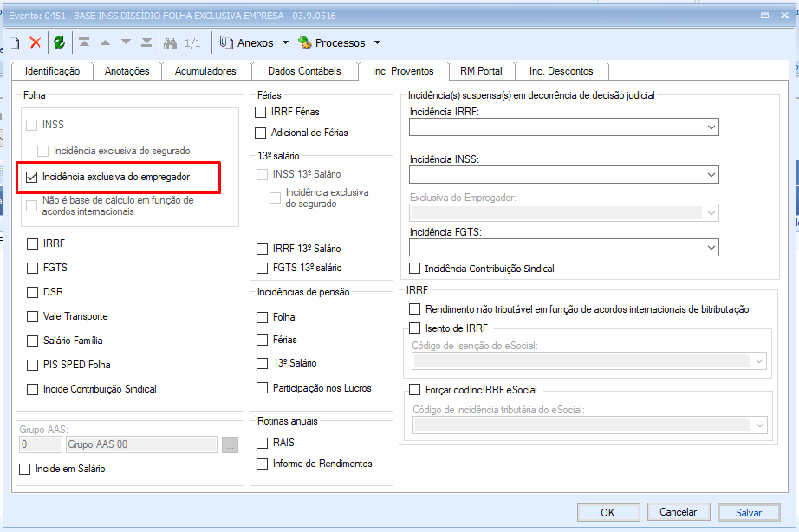Image resolution: width=799 pixels, height=532 pixels.
Task: Click the Cancelar button
Action: click(678, 512)
